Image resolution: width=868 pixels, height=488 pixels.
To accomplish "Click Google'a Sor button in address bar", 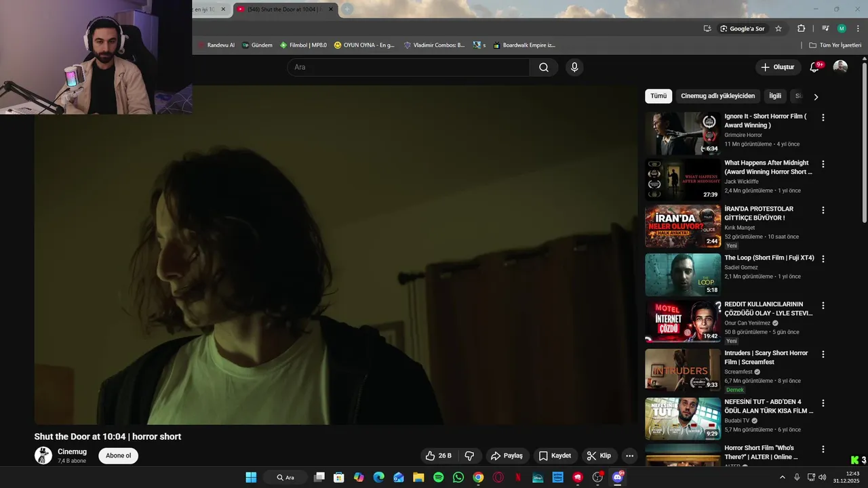I will click(742, 28).
